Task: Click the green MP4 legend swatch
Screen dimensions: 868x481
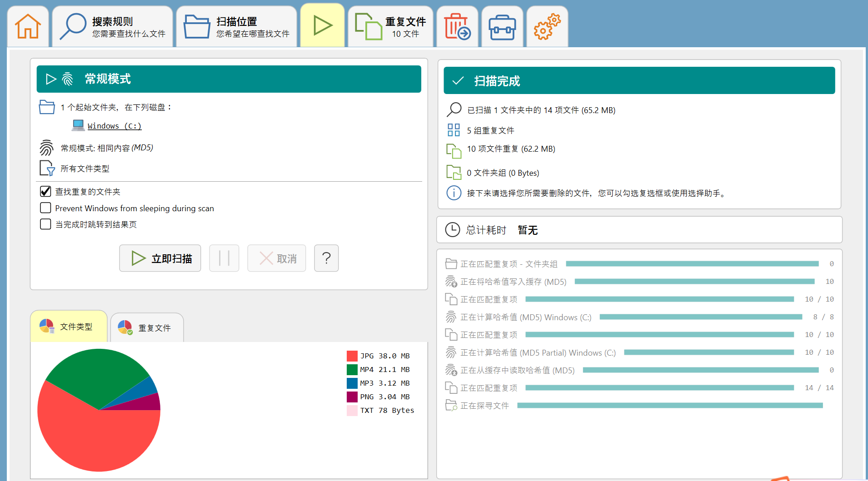Action: coord(352,369)
